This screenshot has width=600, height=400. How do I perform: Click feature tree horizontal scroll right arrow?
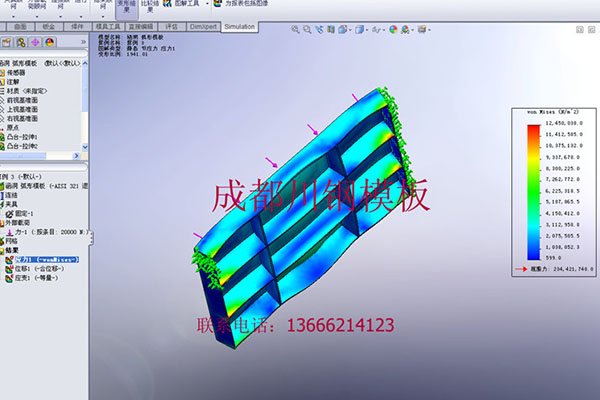click(x=76, y=155)
